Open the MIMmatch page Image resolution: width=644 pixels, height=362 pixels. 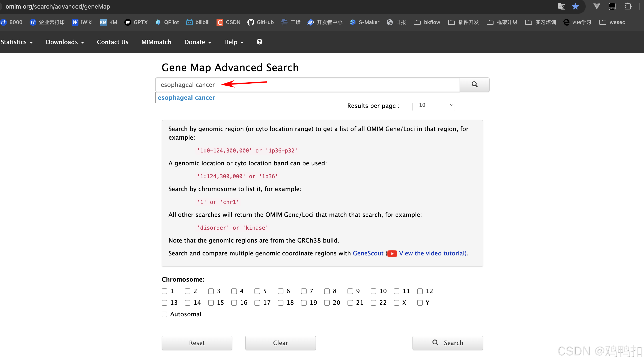tap(156, 42)
